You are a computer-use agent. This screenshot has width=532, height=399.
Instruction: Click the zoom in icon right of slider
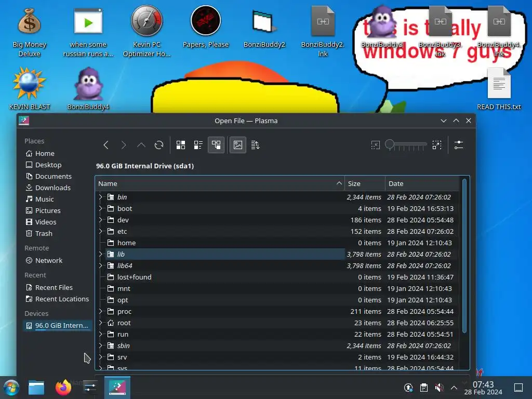pyautogui.click(x=437, y=145)
